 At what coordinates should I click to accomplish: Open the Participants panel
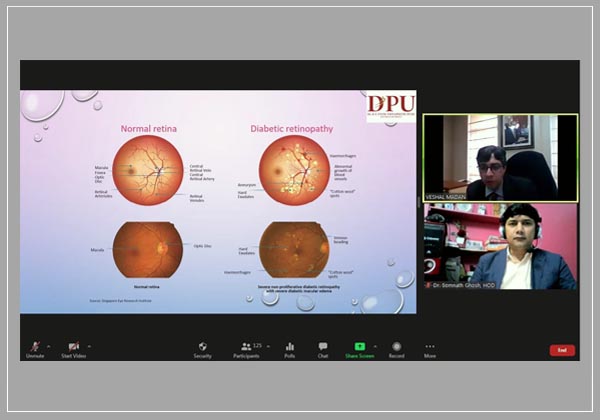coord(245,347)
